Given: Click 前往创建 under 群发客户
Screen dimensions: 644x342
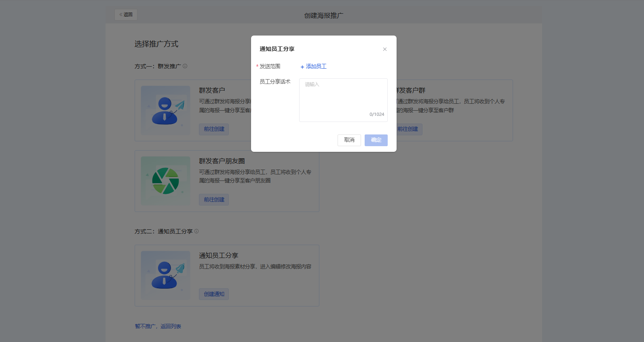Looking at the screenshot, I should click(x=214, y=129).
